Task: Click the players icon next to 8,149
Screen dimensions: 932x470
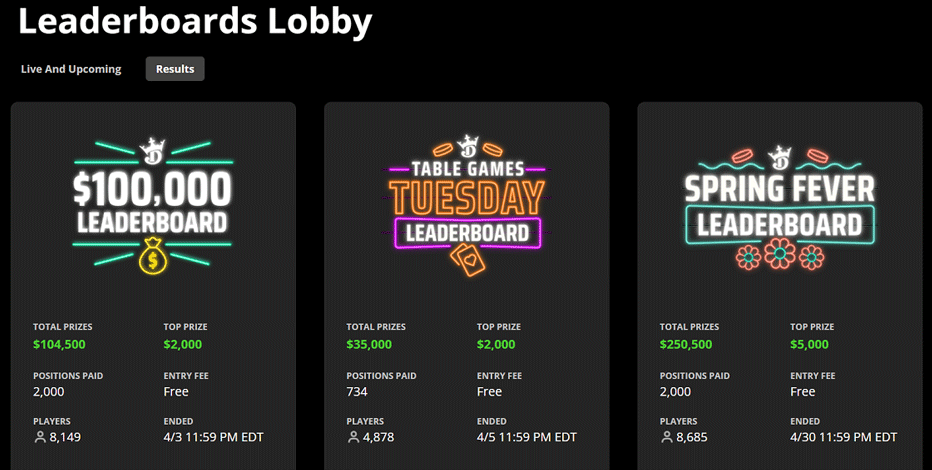Action: coord(40,437)
